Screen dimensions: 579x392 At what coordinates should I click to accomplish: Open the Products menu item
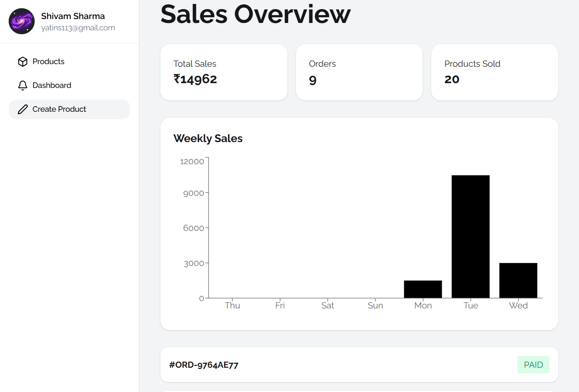[x=48, y=62]
